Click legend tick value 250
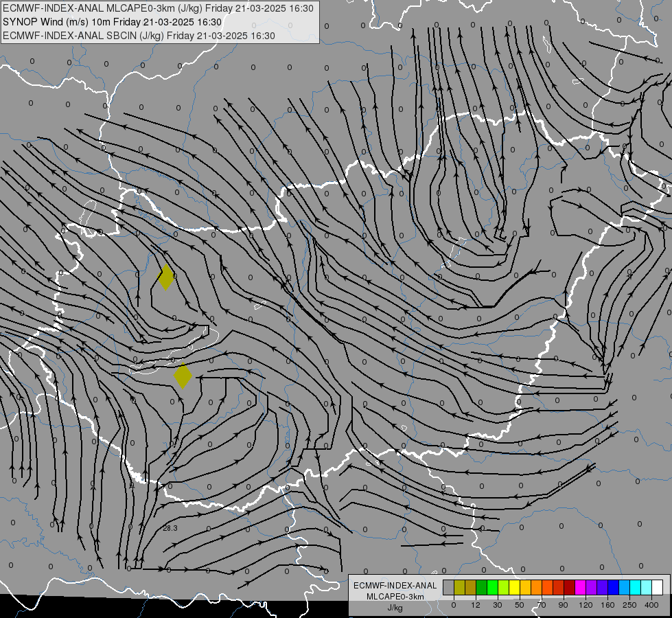This screenshot has width=672, height=618. pos(629,605)
